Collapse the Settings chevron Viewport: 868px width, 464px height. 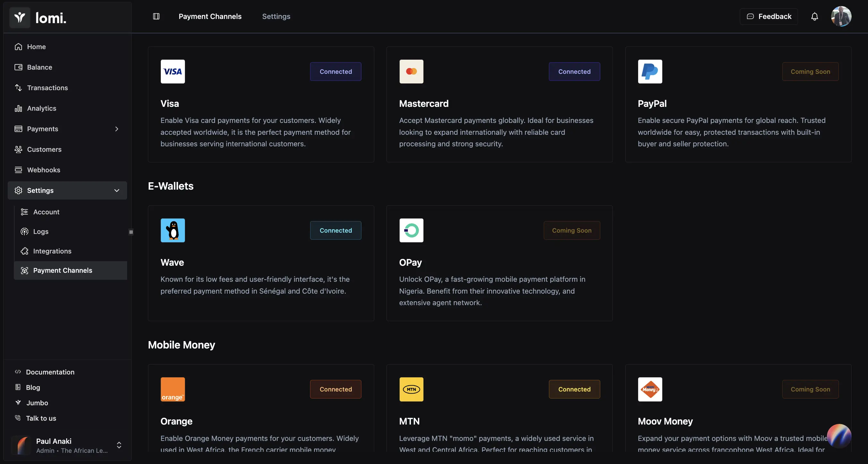coord(117,190)
